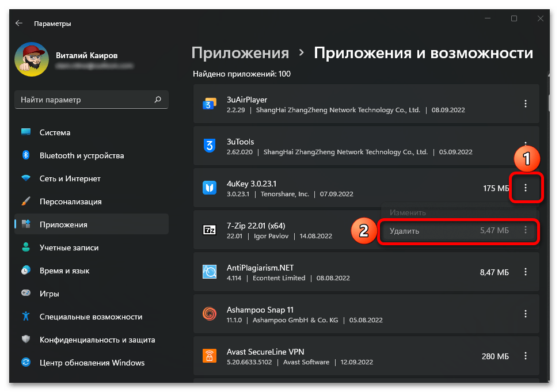Open Bluetooth и устройства section
The height and width of the screenshot is (392, 559).
pos(92,155)
